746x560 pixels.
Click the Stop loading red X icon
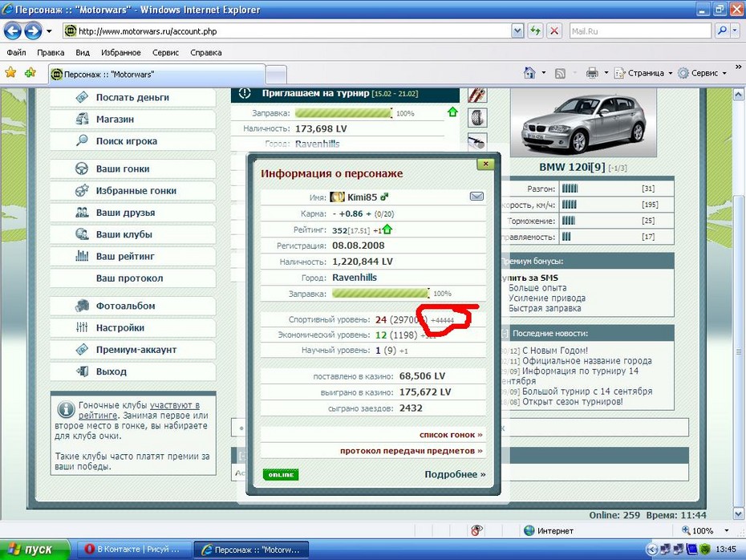click(554, 31)
